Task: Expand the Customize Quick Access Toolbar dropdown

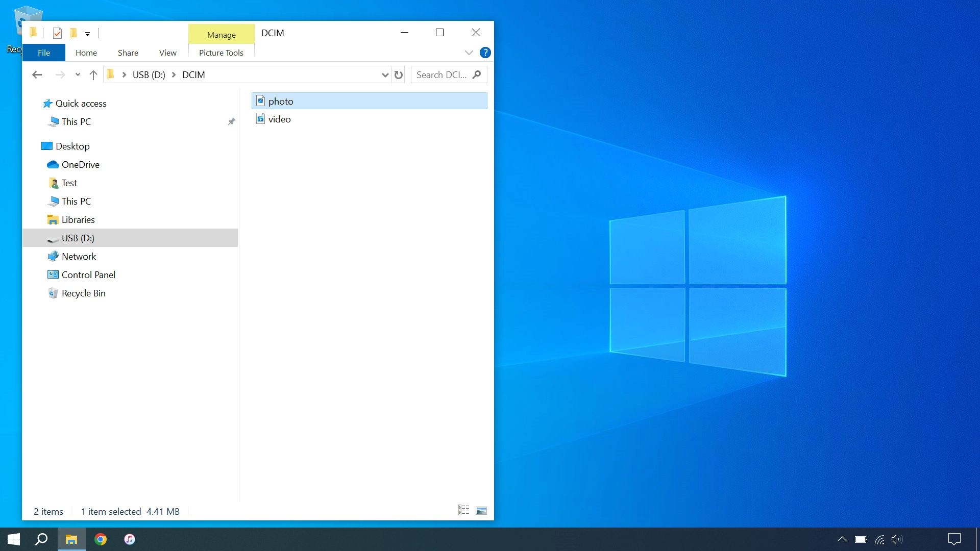Action: point(87,33)
